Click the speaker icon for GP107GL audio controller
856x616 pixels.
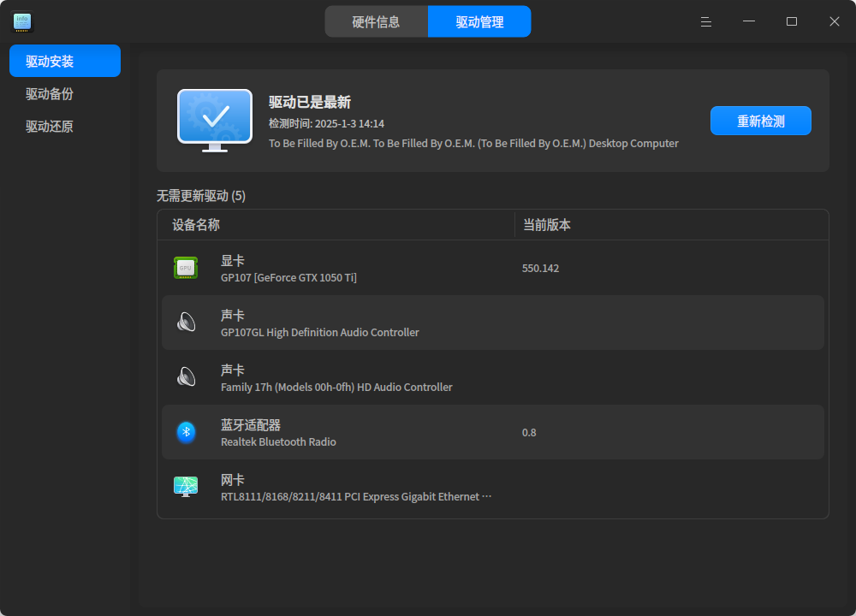(x=186, y=323)
